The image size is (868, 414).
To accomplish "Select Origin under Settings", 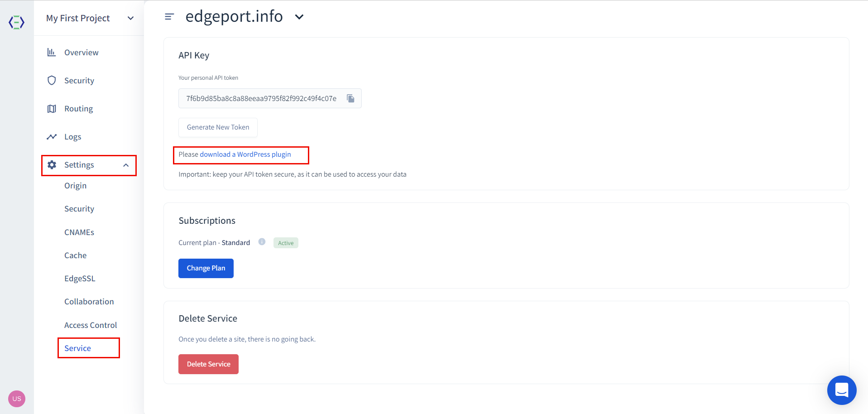I will coord(75,186).
